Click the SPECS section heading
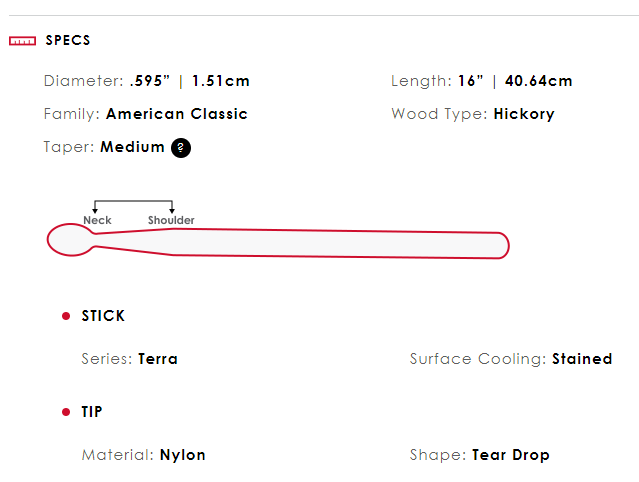This screenshot has width=639, height=482. (68, 41)
